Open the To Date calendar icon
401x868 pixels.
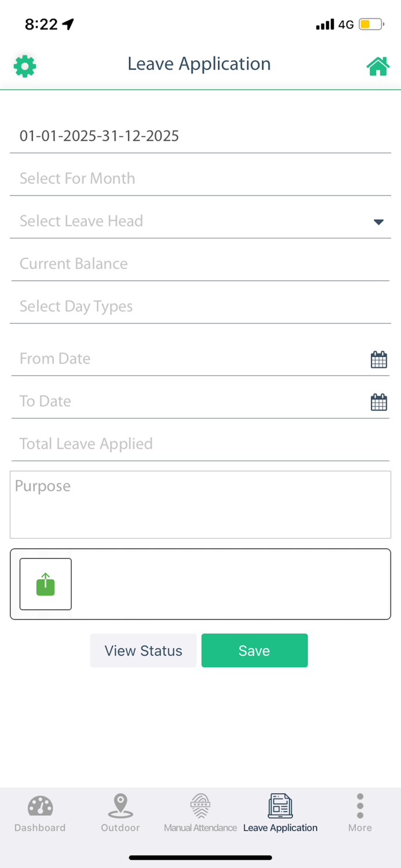[379, 402]
